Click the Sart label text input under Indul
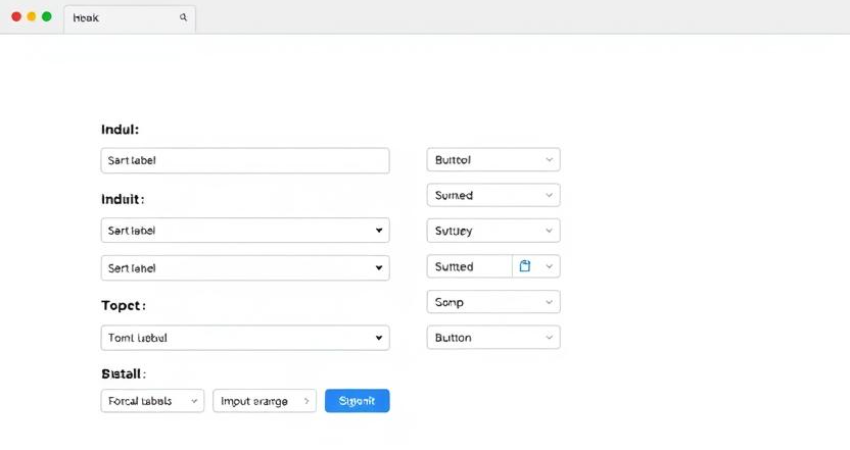 (x=245, y=160)
